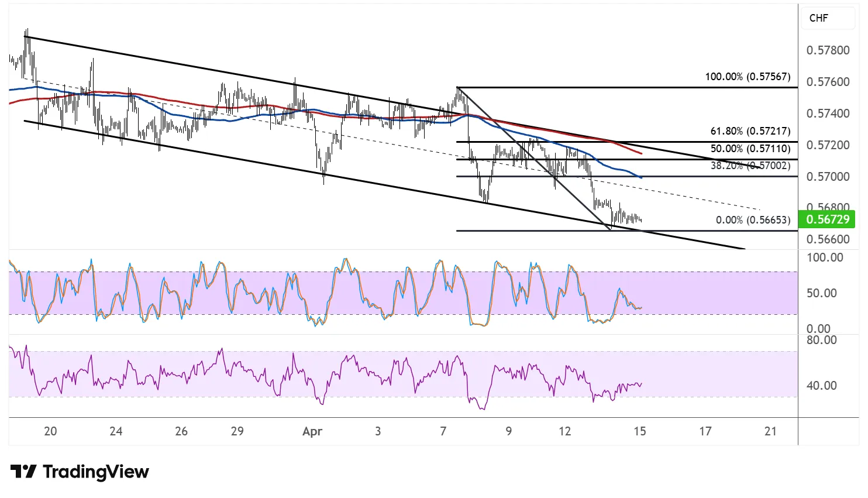
Task: Select the 0.00% (0.56653) Fibonacci label
Action: (752, 220)
